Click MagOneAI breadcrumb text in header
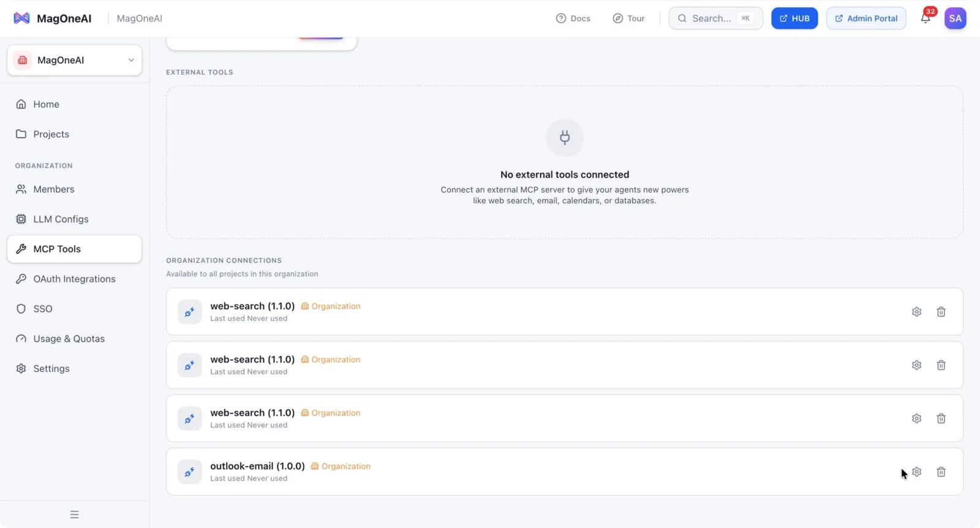 (140, 18)
